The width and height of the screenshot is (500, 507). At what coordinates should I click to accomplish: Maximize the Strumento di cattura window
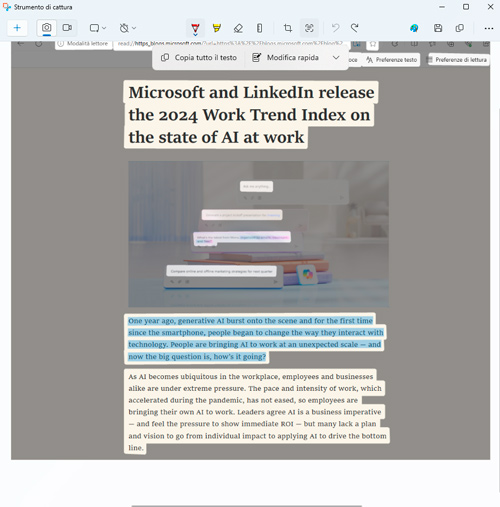tap(466, 7)
